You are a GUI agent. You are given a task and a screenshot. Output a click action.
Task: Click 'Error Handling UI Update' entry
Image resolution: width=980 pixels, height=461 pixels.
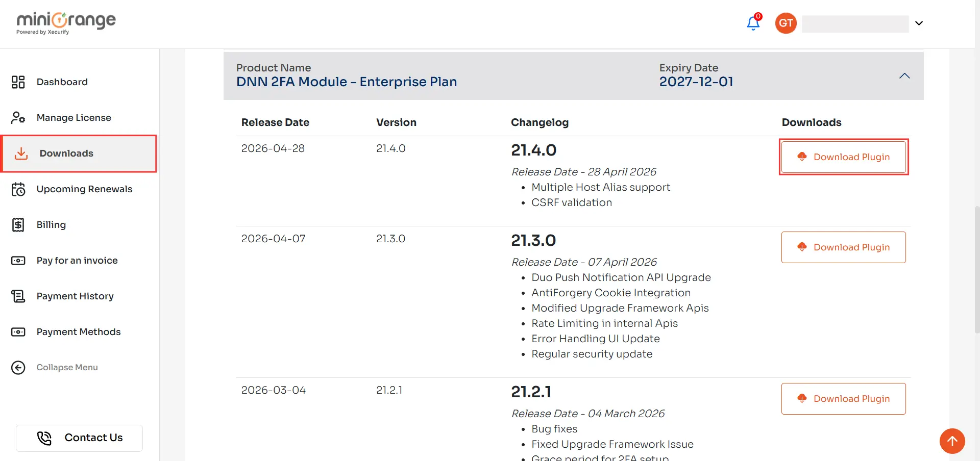point(596,339)
